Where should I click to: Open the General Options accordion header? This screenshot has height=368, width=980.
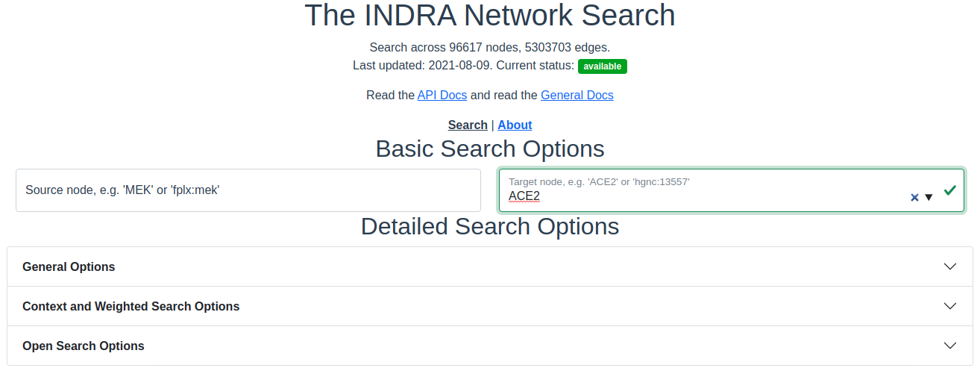[x=490, y=266]
